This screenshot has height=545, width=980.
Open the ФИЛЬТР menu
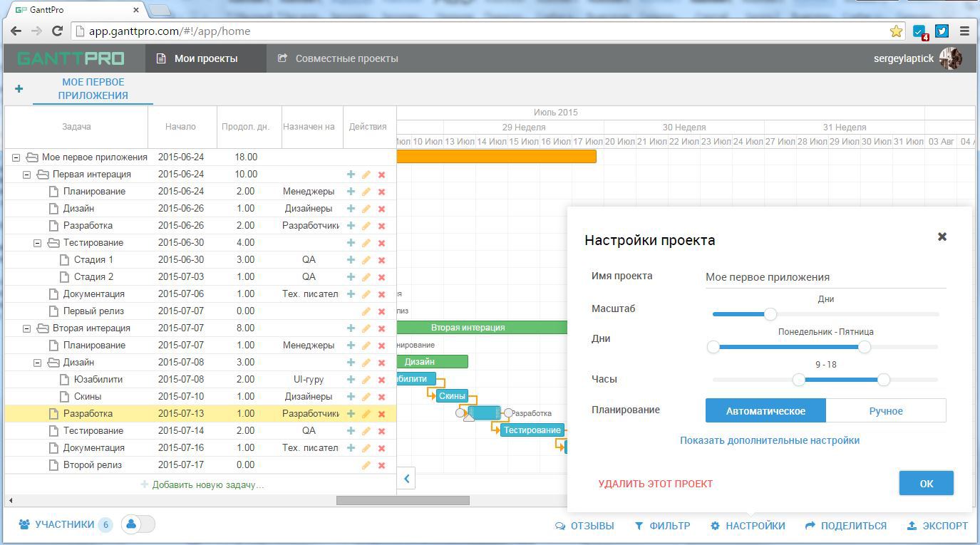(662, 526)
